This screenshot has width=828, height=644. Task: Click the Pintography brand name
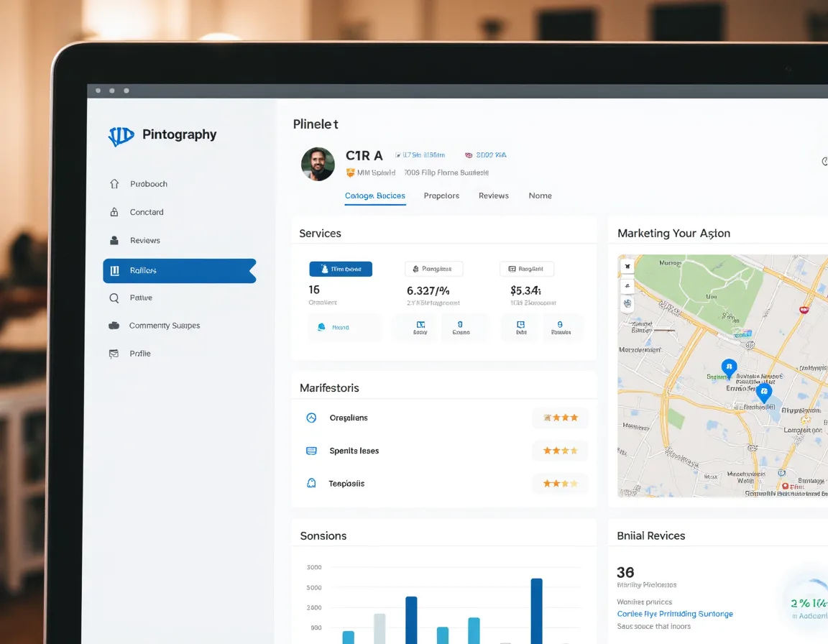(180, 134)
